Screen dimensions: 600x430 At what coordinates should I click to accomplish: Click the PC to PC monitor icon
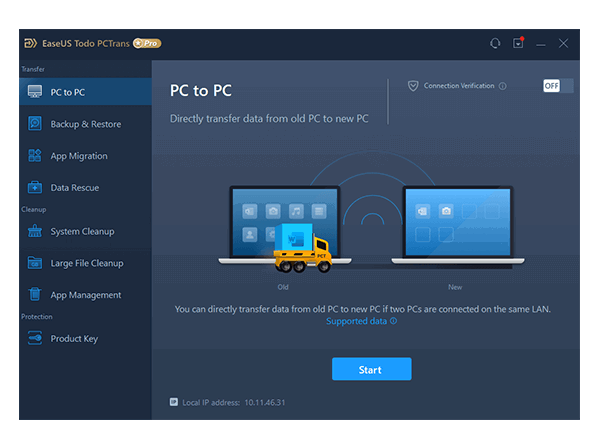click(x=35, y=92)
